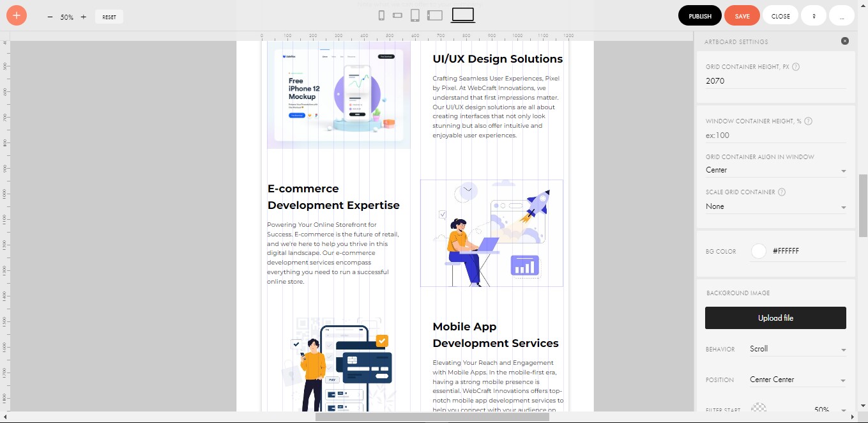This screenshot has height=423, width=868.
Task: Select the desktop laptop screen icon
Action: pyautogui.click(x=463, y=15)
